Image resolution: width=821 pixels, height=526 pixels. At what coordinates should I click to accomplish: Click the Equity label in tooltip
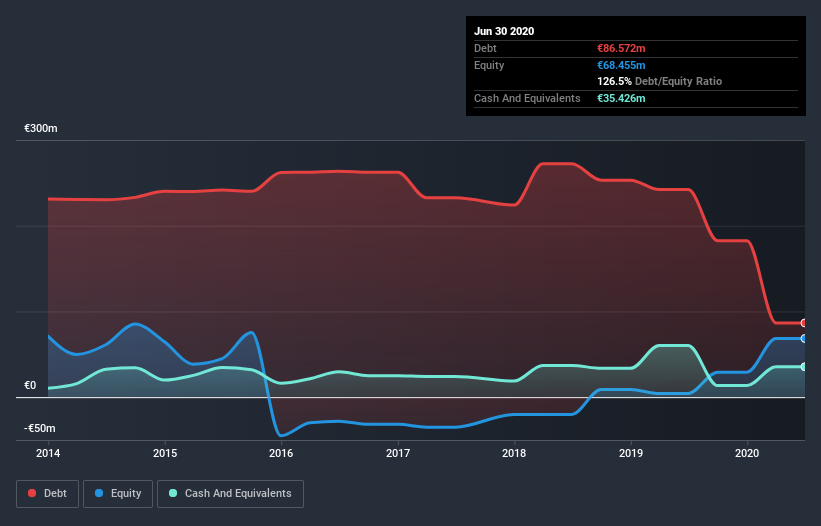(489, 65)
